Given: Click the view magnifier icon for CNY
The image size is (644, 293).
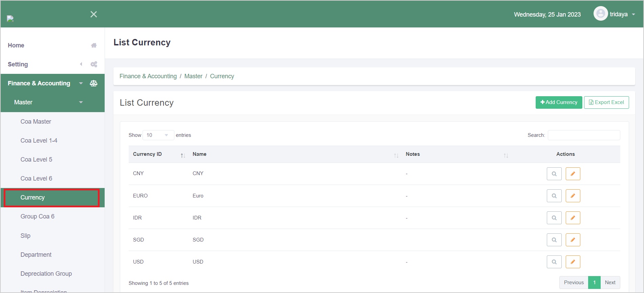Looking at the screenshot, I should (554, 174).
